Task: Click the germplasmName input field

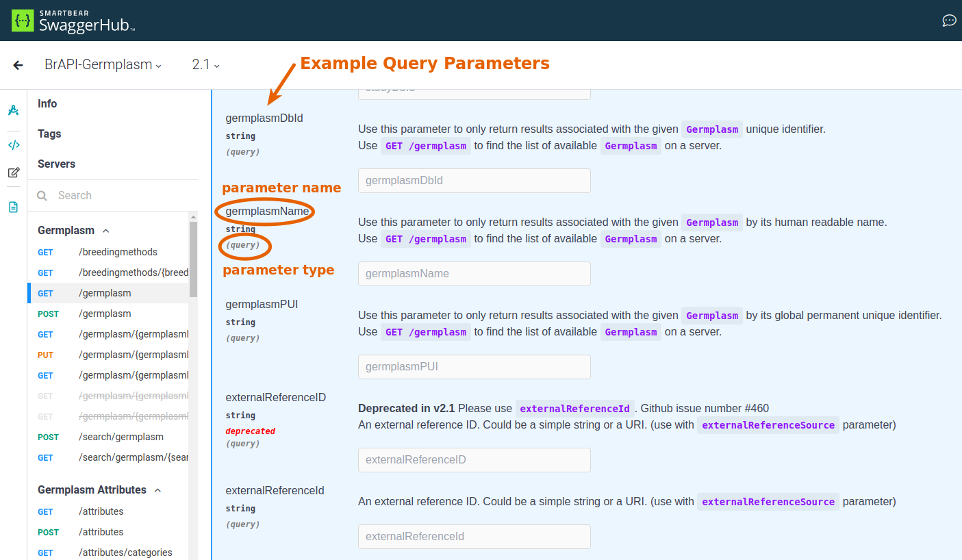Action: point(474,274)
